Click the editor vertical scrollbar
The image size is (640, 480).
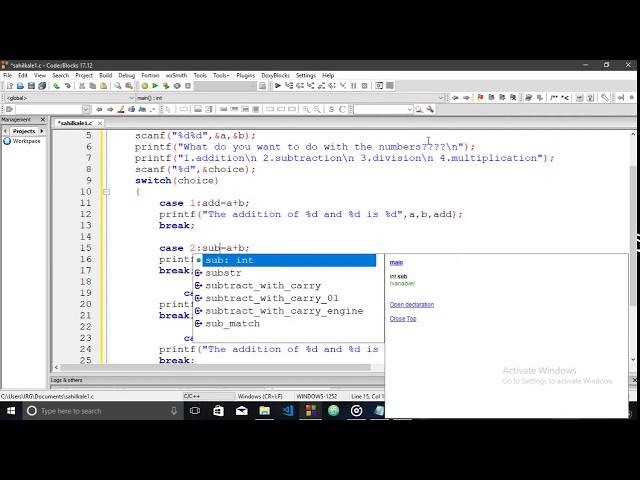[x=633, y=237]
